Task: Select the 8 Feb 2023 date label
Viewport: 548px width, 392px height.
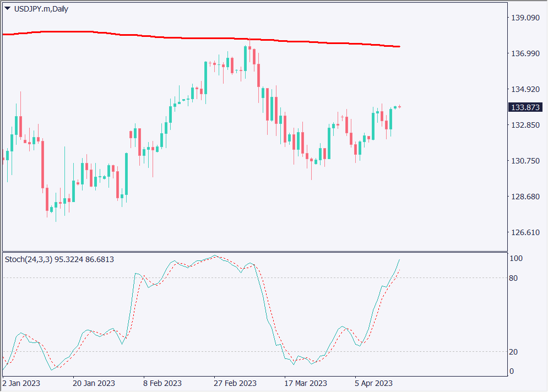Action: [x=162, y=383]
